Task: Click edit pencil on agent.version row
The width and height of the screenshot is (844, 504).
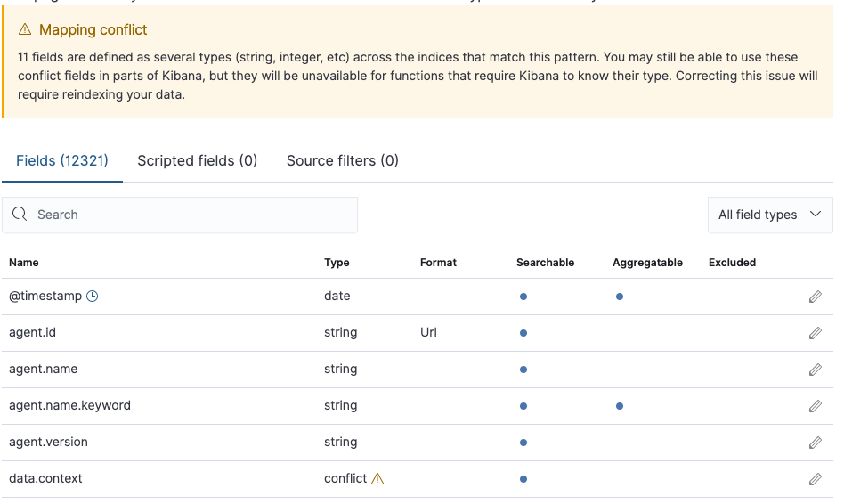Action: 815,443
